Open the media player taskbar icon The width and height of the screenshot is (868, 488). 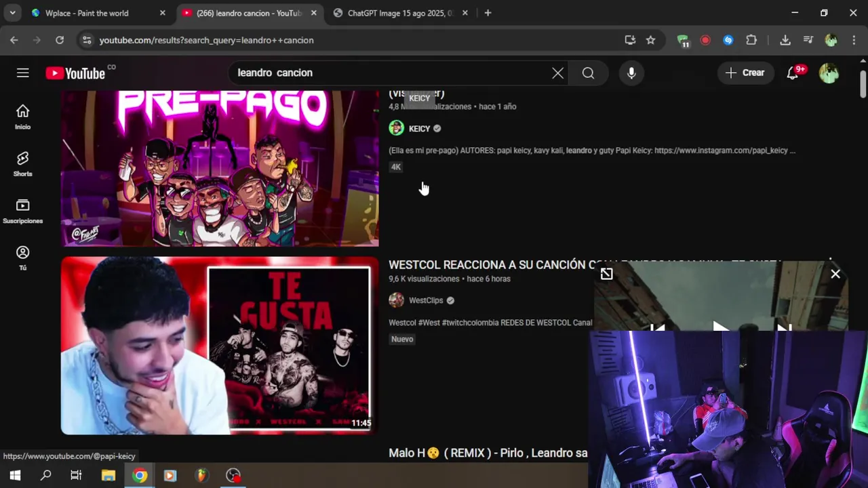coord(170,475)
